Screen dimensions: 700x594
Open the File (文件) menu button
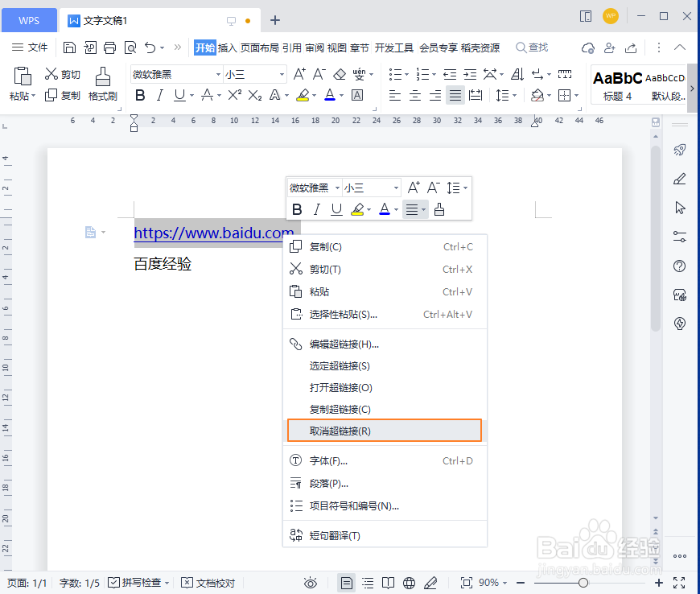click(x=30, y=47)
